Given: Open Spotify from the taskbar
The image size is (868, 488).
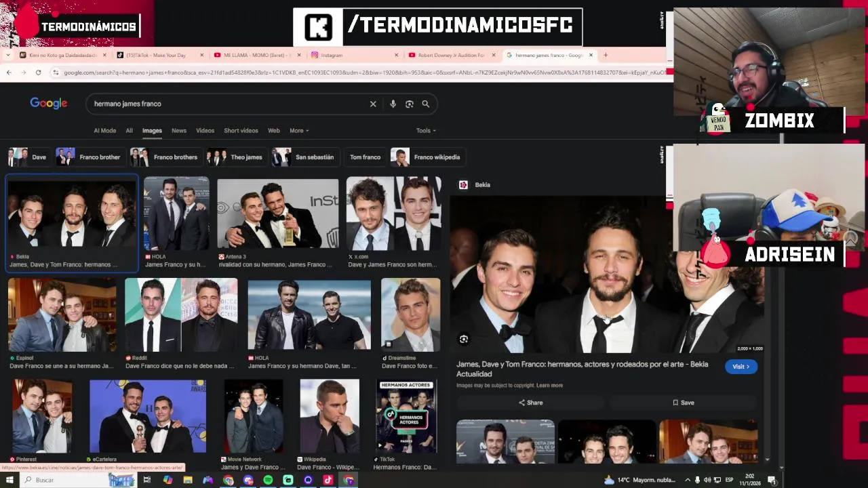Looking at the screenshot, I should (x=268, y=480).
